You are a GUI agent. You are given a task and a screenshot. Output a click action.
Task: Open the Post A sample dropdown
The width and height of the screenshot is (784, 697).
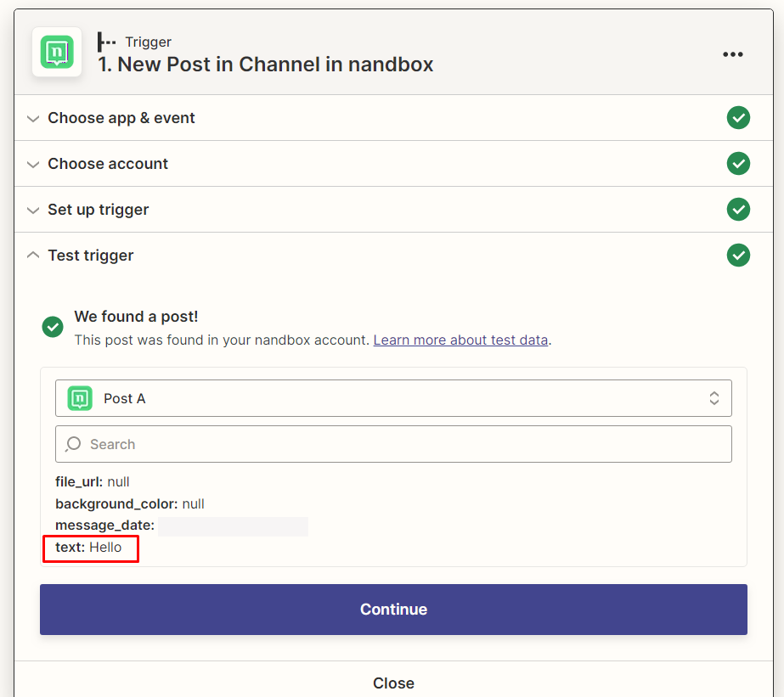click(x=393, y=398)
